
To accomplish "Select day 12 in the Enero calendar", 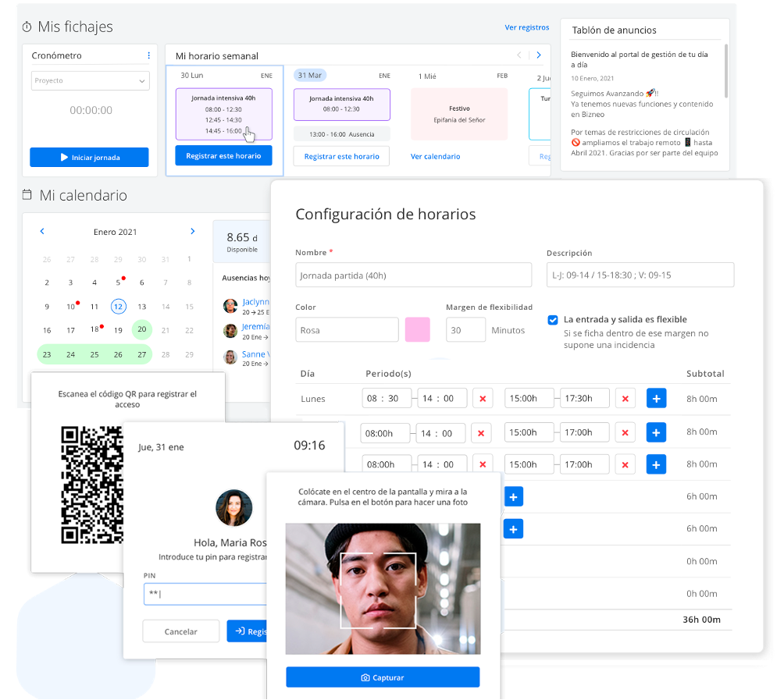I will (118, 306).
